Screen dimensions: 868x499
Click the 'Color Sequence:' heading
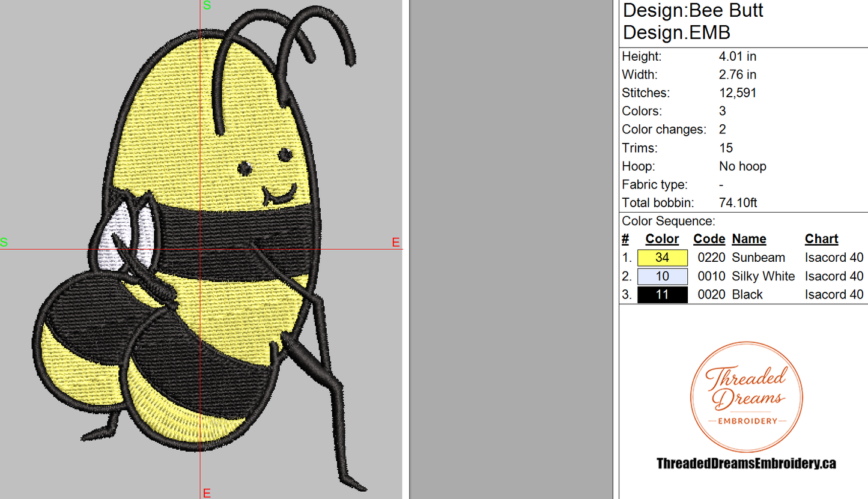click(x=669, y=221)
